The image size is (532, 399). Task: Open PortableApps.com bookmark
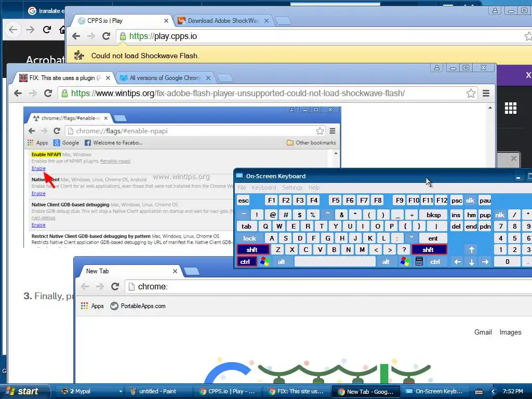138,306
